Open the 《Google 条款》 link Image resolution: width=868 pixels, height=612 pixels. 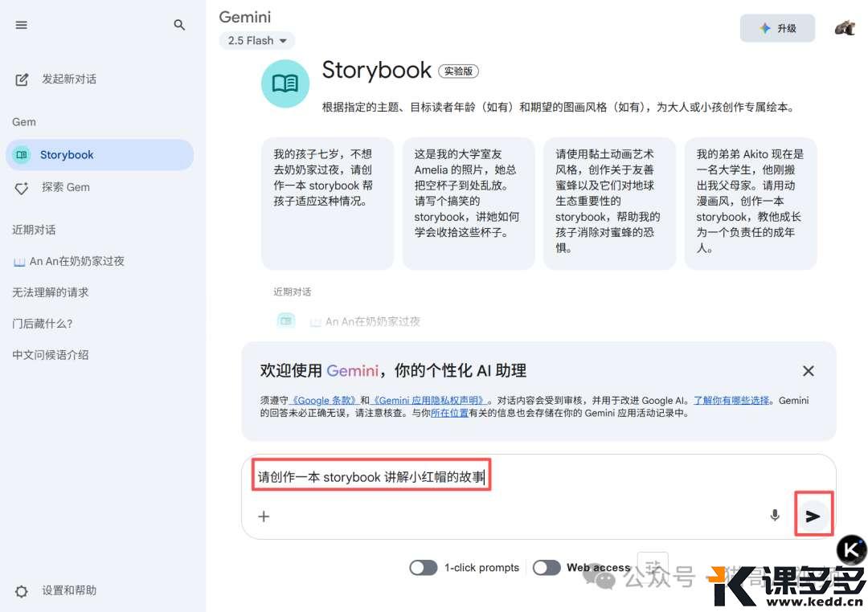point(325,400)
